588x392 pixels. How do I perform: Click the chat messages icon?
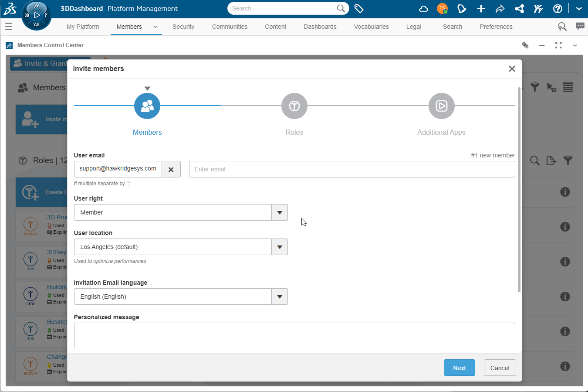click(580, 26)
